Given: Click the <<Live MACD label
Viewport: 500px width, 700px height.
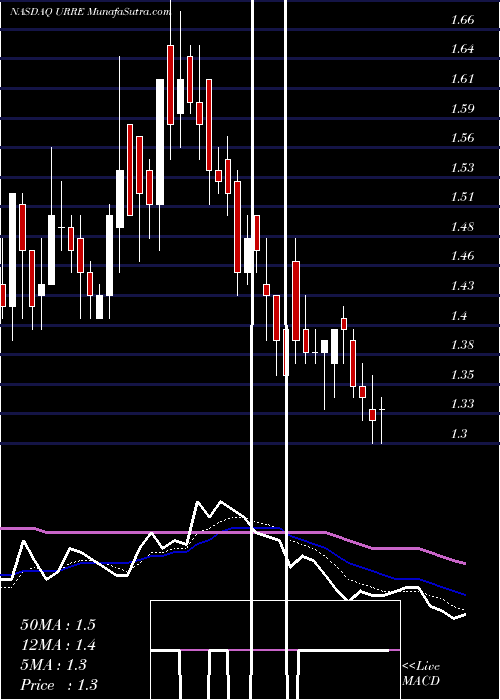Looking at the screenshot, I should click(421, 674).
